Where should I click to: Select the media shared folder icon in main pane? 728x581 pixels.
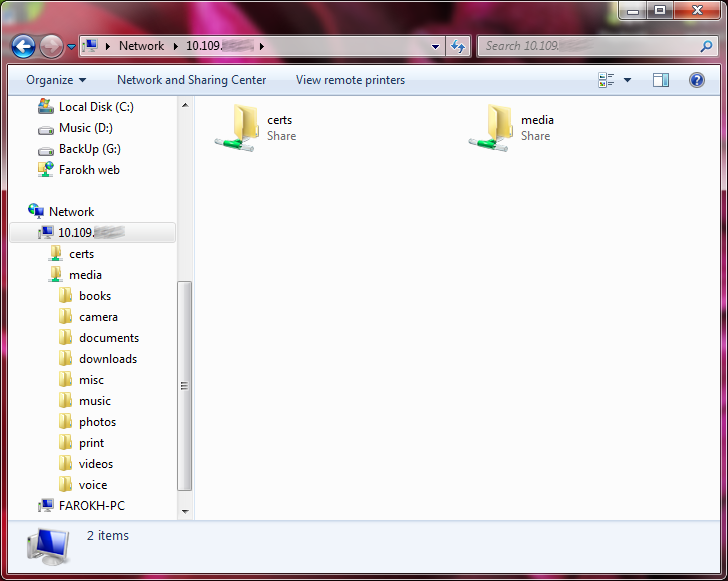click(490, 127)
